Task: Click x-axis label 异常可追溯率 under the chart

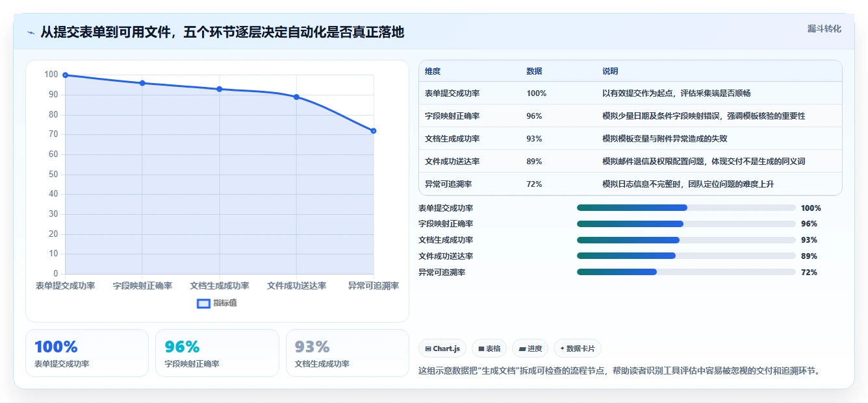Action: pos(374,286)
